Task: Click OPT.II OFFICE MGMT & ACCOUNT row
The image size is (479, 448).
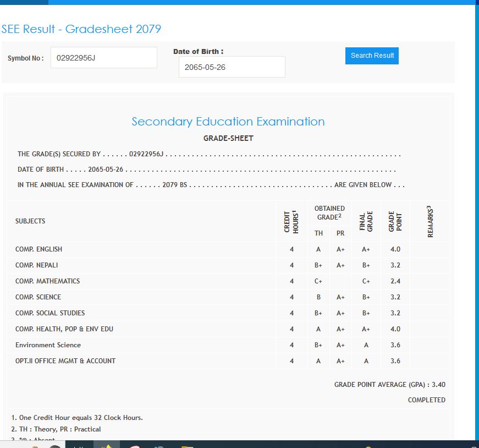Action: point(65,361)
